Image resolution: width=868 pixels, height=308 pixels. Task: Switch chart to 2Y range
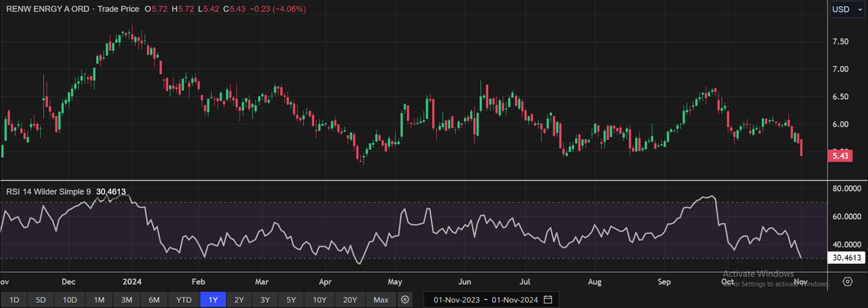click(x=239, y=300)
